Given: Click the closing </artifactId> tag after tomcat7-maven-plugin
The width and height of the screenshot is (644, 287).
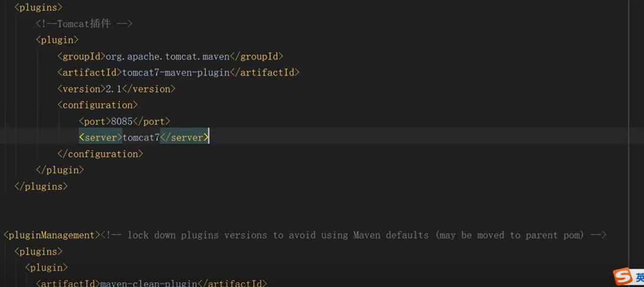Looking at the screenshot, I should (x=264, y=72).
